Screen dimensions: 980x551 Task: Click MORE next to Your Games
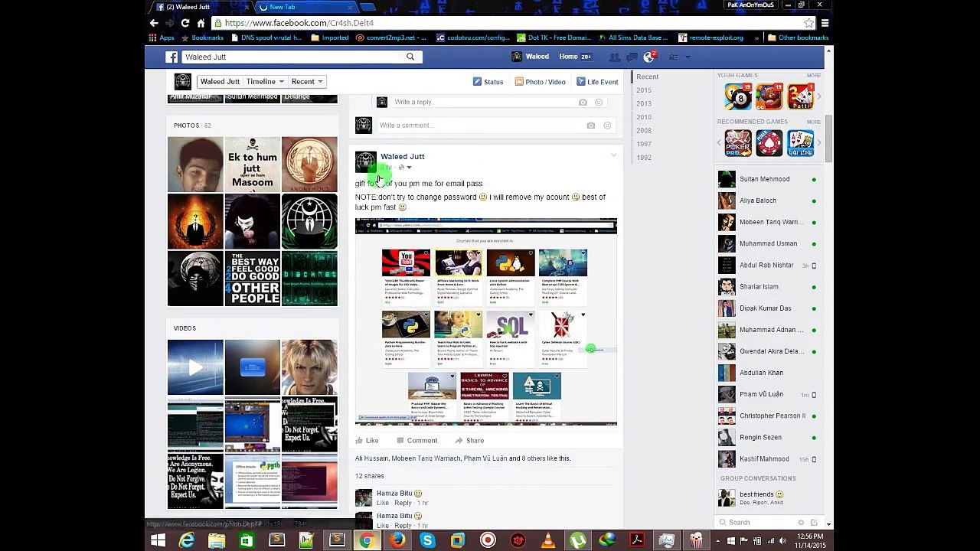click(814, 76)
